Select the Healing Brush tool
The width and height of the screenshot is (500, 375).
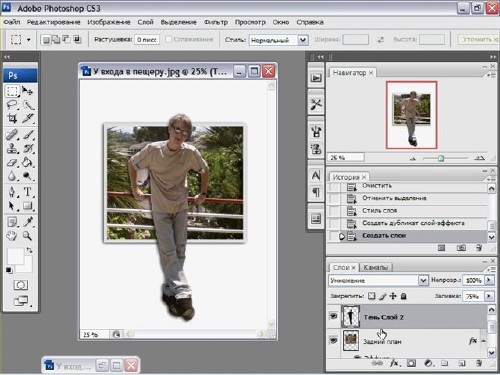(x=12, y=135)
